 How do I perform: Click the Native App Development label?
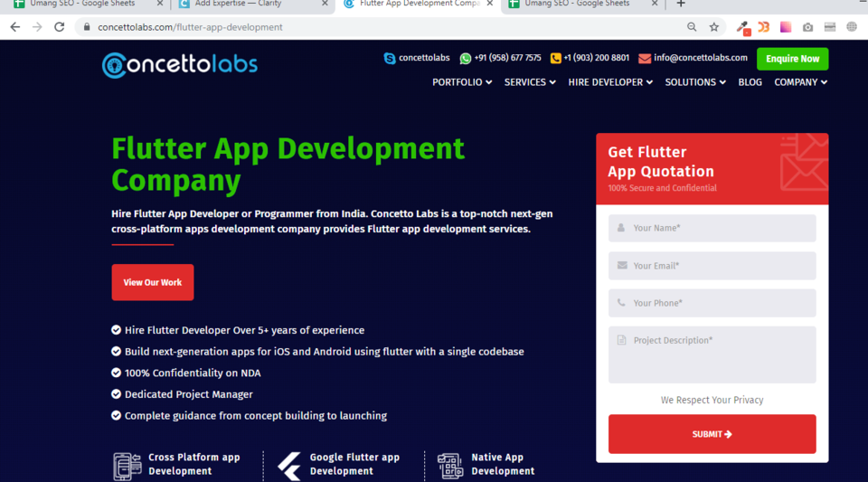(x=503, y=464)
